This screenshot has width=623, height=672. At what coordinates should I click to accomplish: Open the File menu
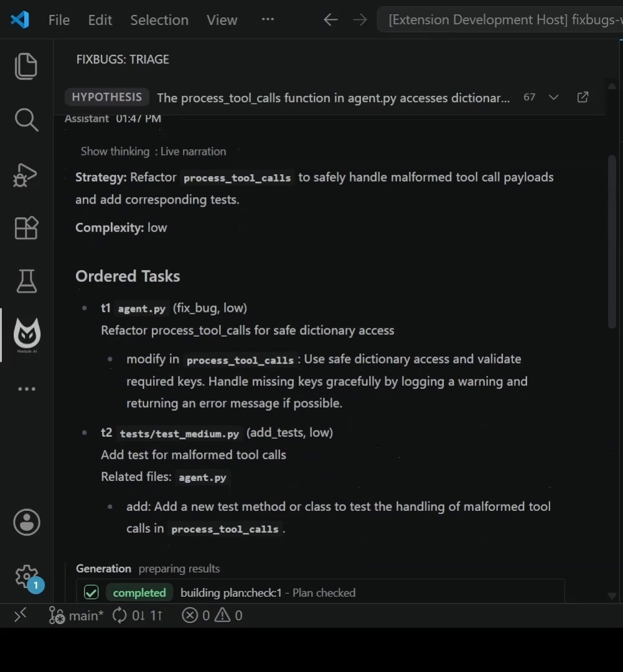pyautogui.click(x=59, y=20)
